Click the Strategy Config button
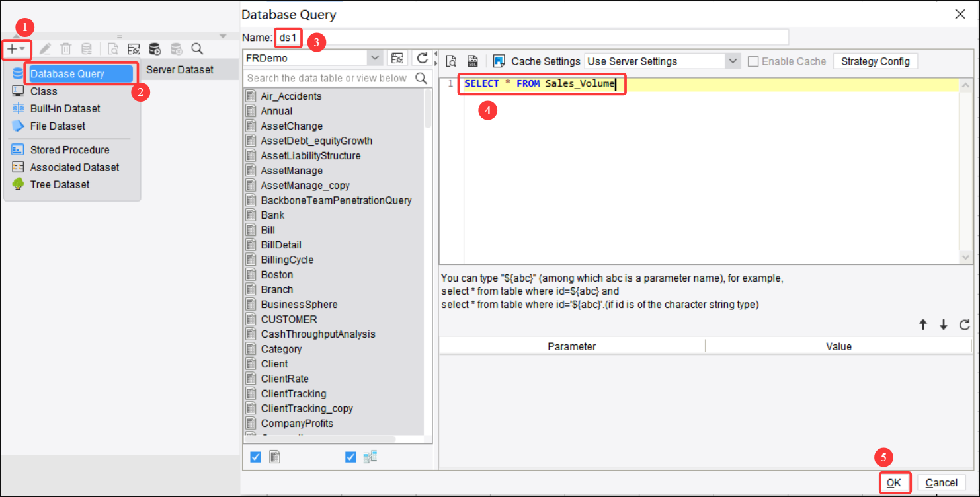Screen dimensions: 980x497 pyautogui.click(x=875, y=61)
